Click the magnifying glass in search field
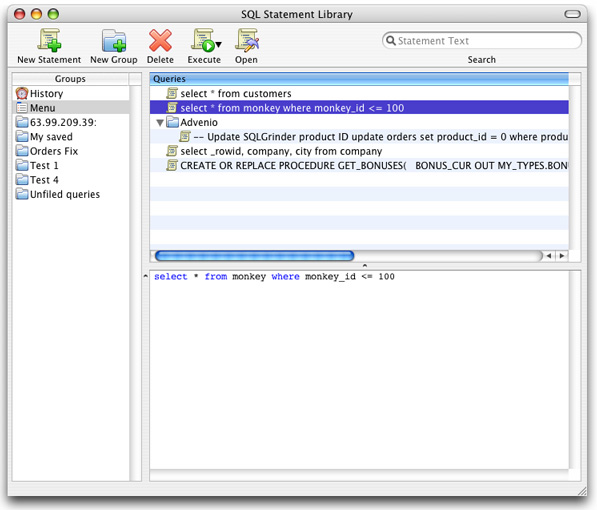The width and height of the screenshot is (597, 510). (x=391, y=40)
